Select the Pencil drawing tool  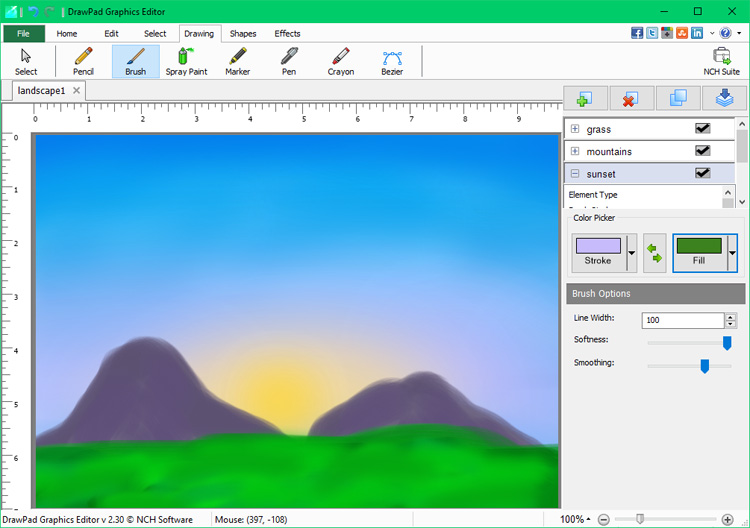83,61
